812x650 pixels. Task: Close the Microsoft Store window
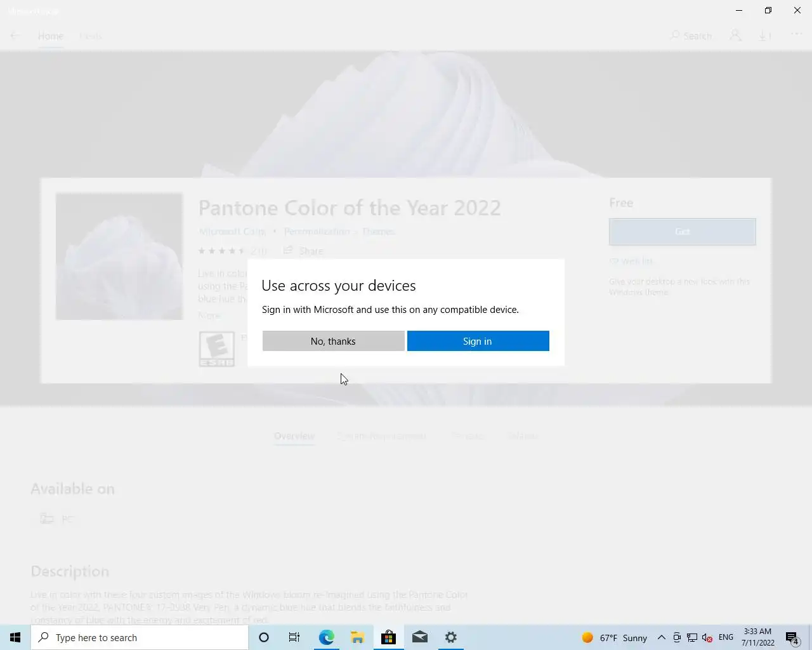click(797, 10)
